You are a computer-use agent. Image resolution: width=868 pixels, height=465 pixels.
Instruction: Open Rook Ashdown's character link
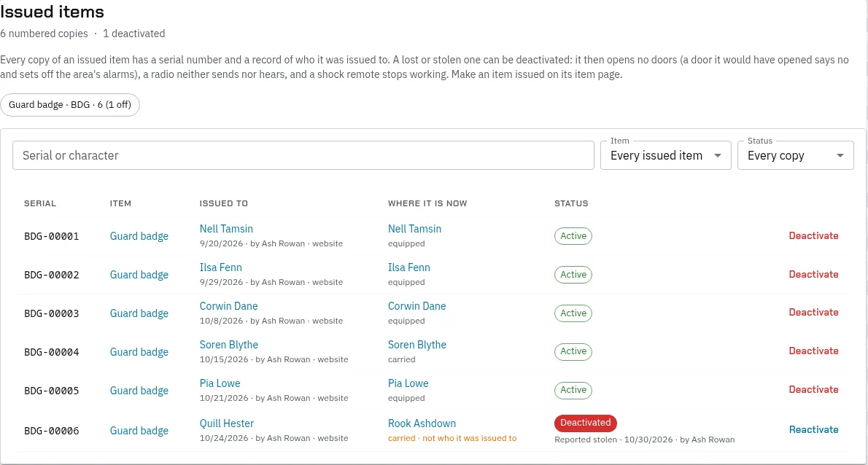pyautogui.click(x=422, y=423)
